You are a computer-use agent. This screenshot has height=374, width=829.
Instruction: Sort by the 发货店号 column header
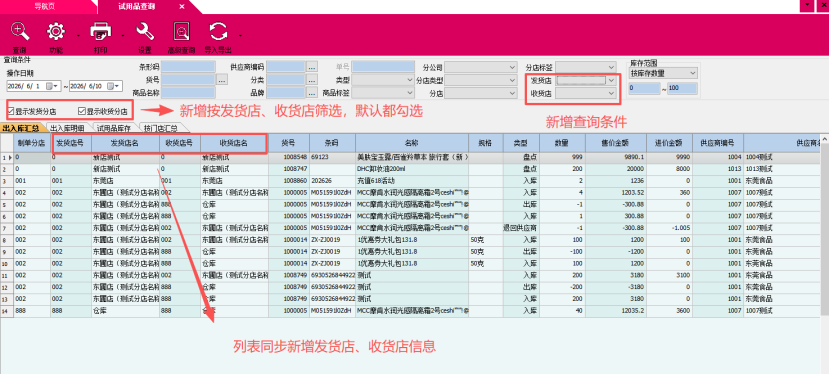pos(71,143)
